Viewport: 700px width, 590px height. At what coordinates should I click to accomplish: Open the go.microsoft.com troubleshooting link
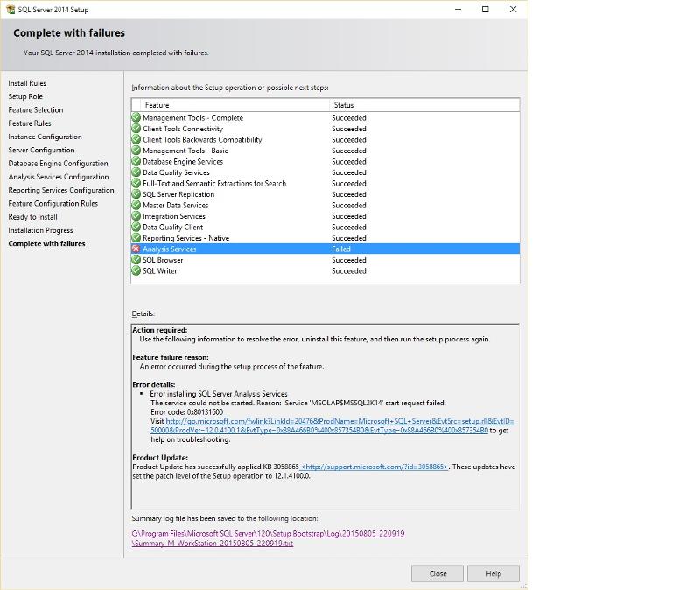tap(332, 425)
